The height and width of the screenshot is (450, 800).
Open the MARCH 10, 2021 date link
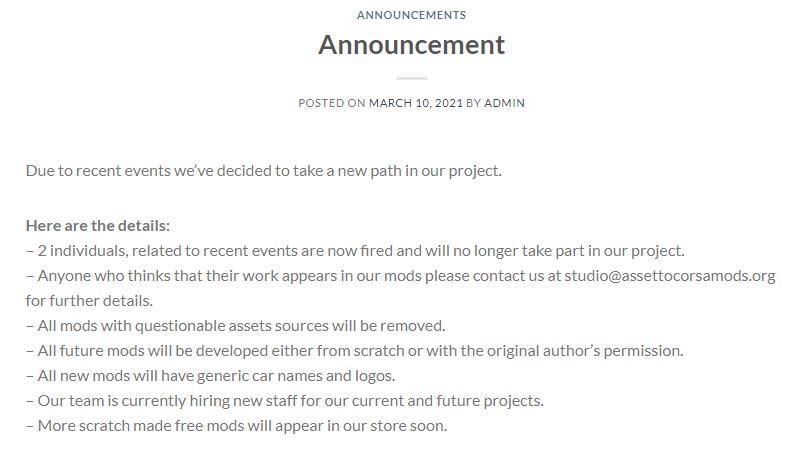click(416, 103)
